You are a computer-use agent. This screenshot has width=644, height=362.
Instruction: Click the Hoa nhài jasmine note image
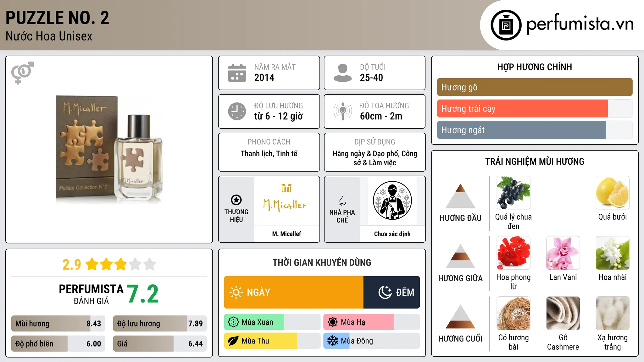[613, 253]
